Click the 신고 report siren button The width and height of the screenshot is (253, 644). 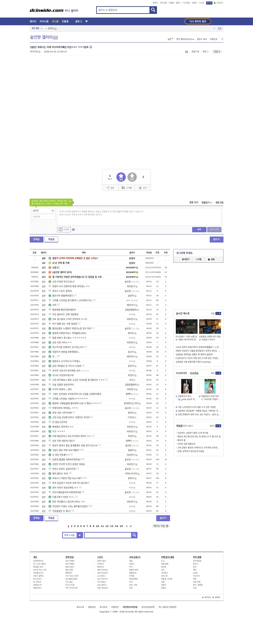(x=143, y=188)
